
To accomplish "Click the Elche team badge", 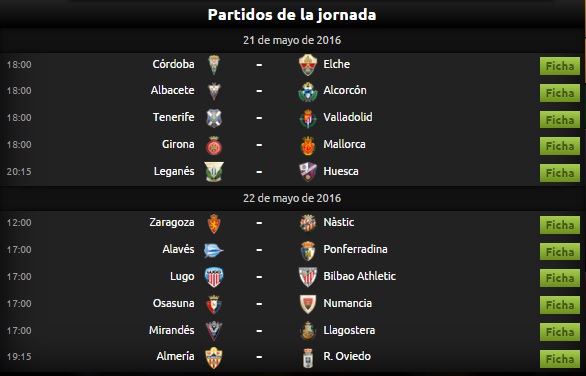I will coord(308,65).
